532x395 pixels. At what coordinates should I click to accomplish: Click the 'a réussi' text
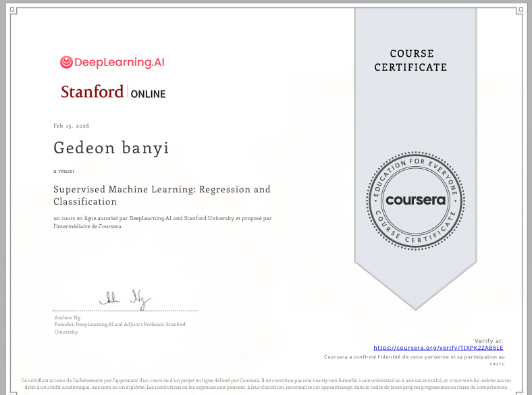[x=63, y=171]
